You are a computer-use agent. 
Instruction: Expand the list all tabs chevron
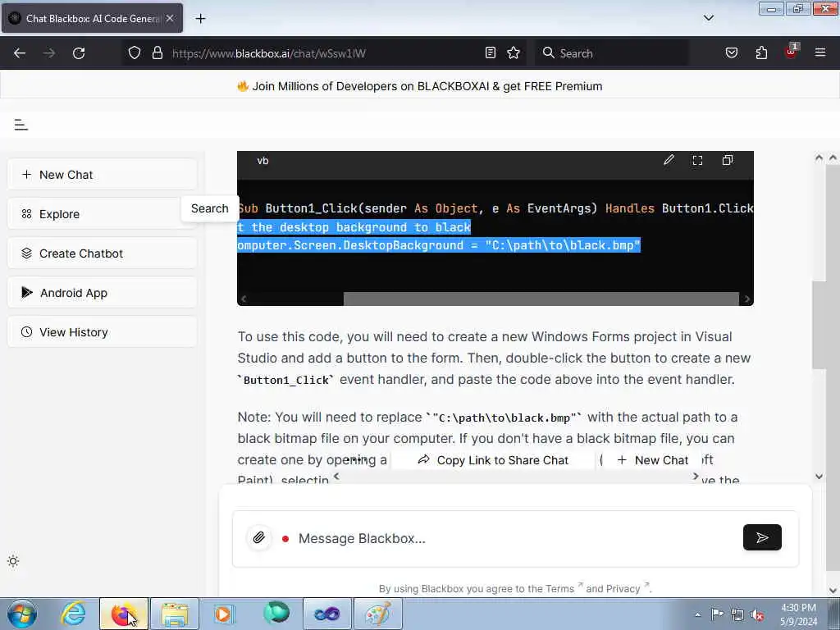[x=708, y=18]
